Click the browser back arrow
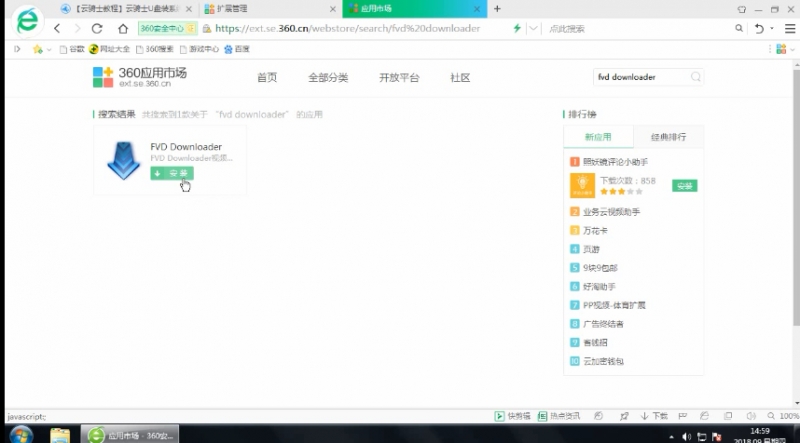Screen dimensions: 800x443 tap(57, 29)
